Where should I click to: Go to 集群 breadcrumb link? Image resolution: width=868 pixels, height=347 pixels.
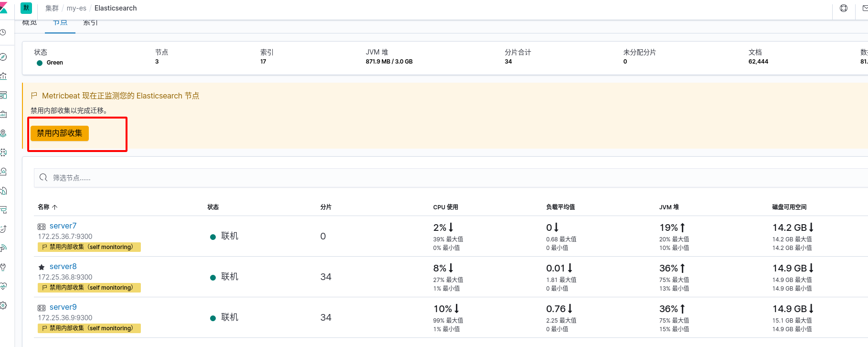point(52,8)
